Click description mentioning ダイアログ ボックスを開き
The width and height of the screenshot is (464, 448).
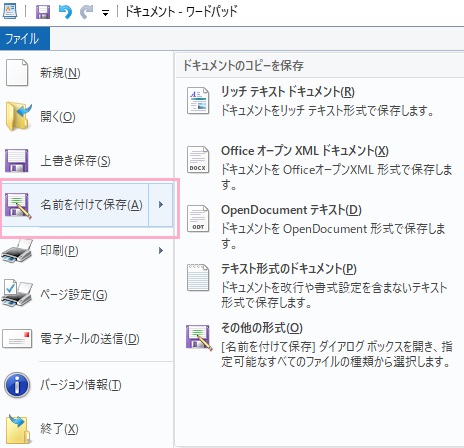(337, 354)
